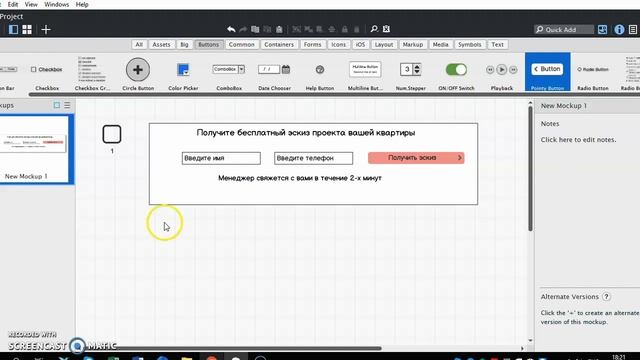Viewport: 640px width, 360px height.
Task: Open the zoom magnifier tool
Action: pyautogui.click(x=374, y=29)
